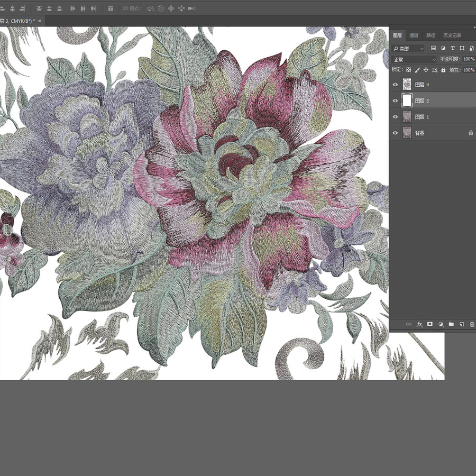Click the 图层 3 white layer thumbnail
This screenshot has width=476, height=476.
[407, 100]
